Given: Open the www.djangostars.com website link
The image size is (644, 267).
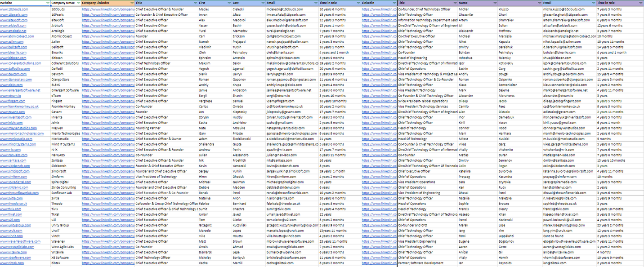Looking at the screenshot, I should 16,80.
